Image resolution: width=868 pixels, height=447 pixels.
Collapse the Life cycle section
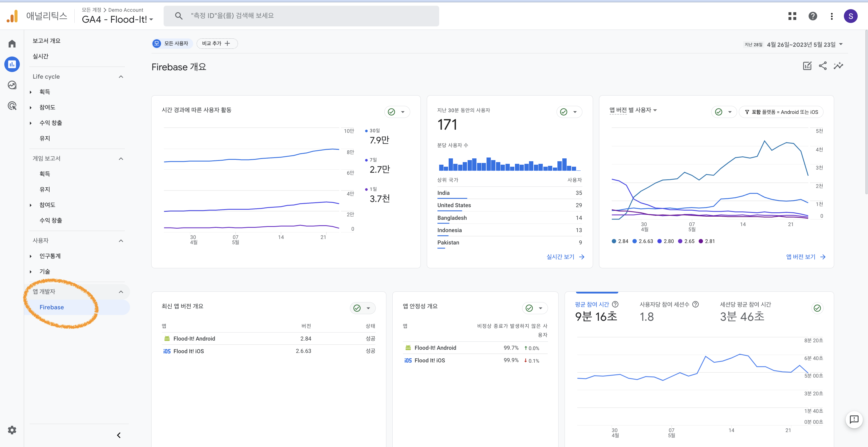pyautogui.click(x=121, y=77)
